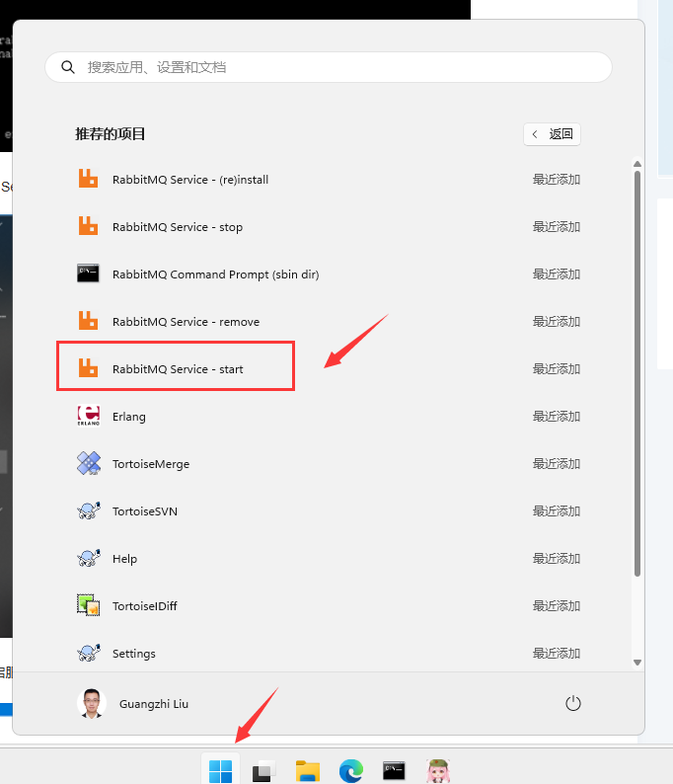Click Guangzhi Liu profile picture
The height and width of the screenshot is (784, 673).
point(92,703)
